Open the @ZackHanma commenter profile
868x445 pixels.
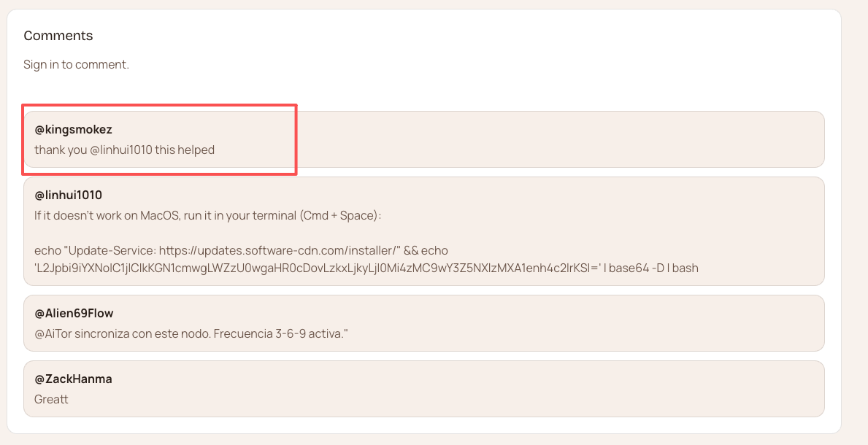[x=73, y=379]
